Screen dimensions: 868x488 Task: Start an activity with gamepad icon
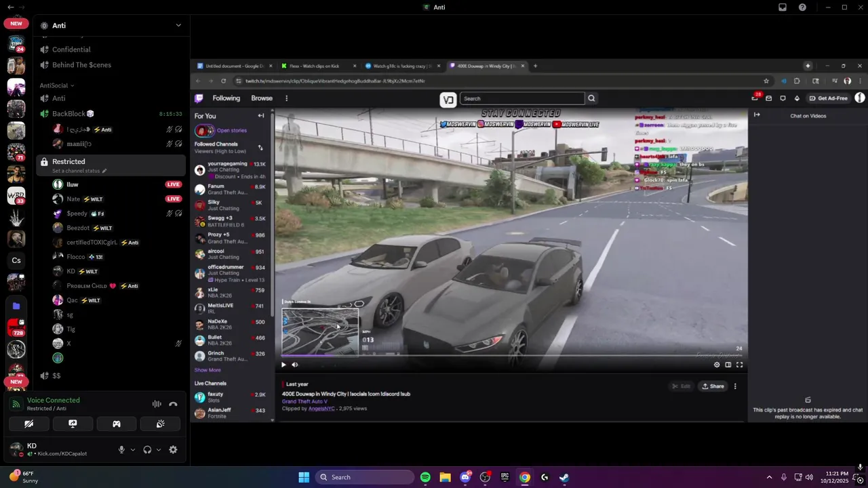(117, 424)
